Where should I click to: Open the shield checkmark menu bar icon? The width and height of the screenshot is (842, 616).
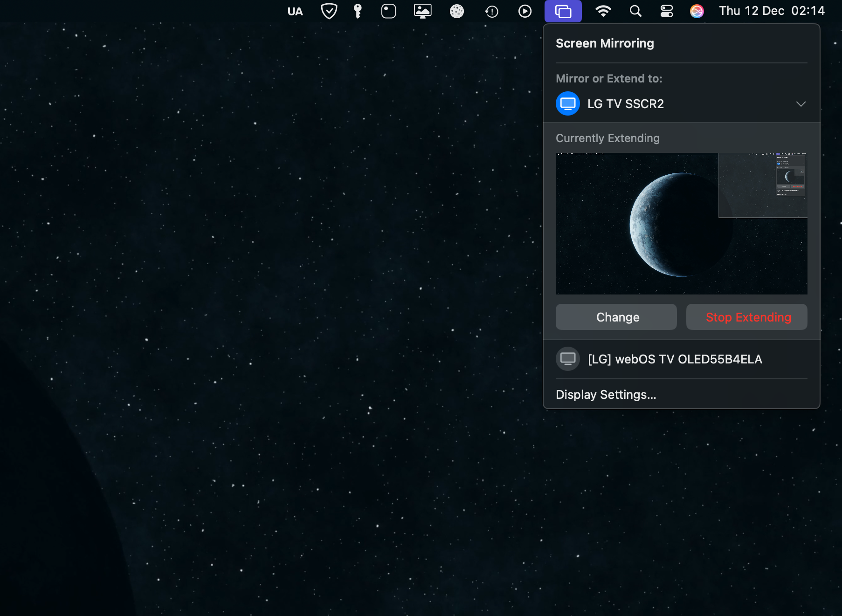pyautogui.click(x=329, y=11)
